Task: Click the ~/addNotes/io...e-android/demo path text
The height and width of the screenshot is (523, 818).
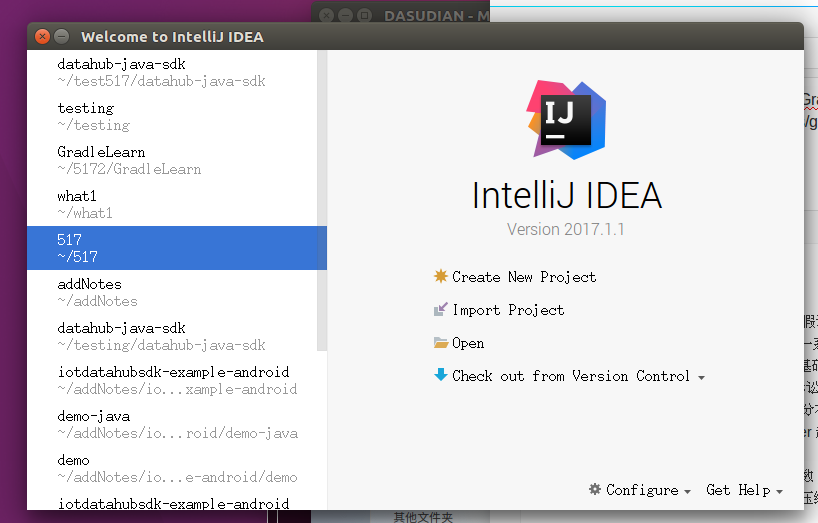Action: [177, 477]
